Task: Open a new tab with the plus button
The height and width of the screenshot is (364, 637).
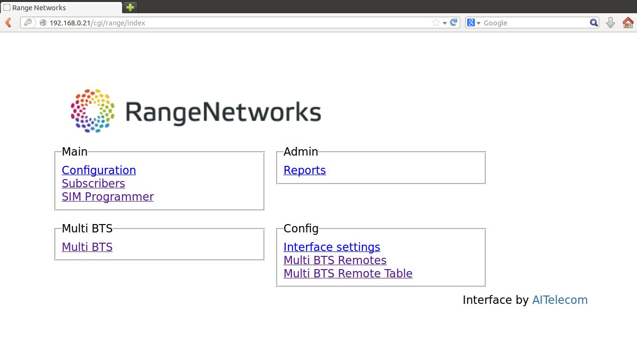Action: click(130, 7)
